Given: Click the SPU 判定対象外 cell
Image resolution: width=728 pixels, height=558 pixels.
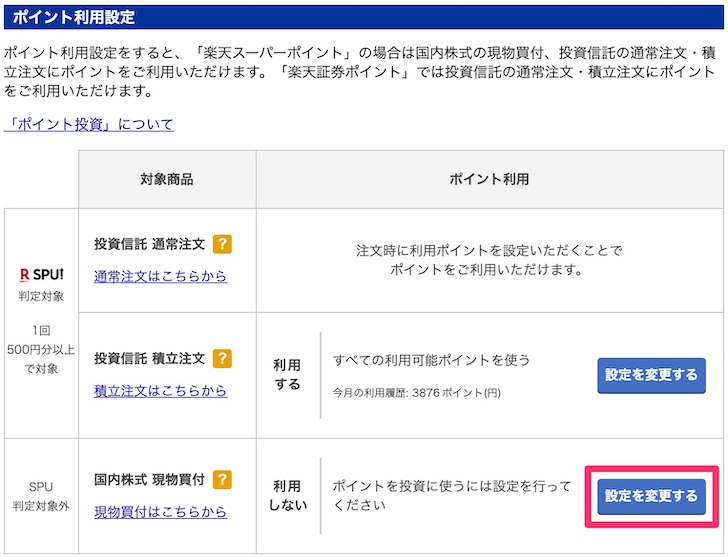Looking at the screenshot, I should pos(41,496).
